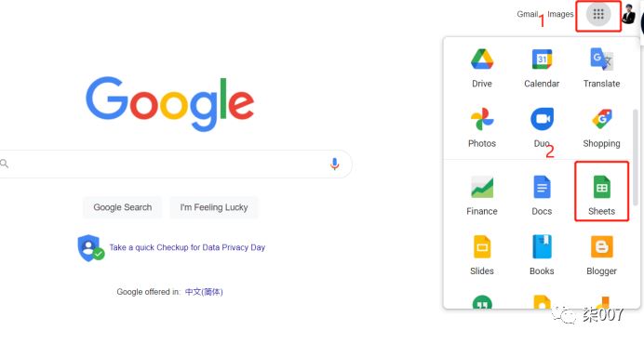Launch Blogger app
The width and height of the screenshot is (644, 343).
(602, 256)
